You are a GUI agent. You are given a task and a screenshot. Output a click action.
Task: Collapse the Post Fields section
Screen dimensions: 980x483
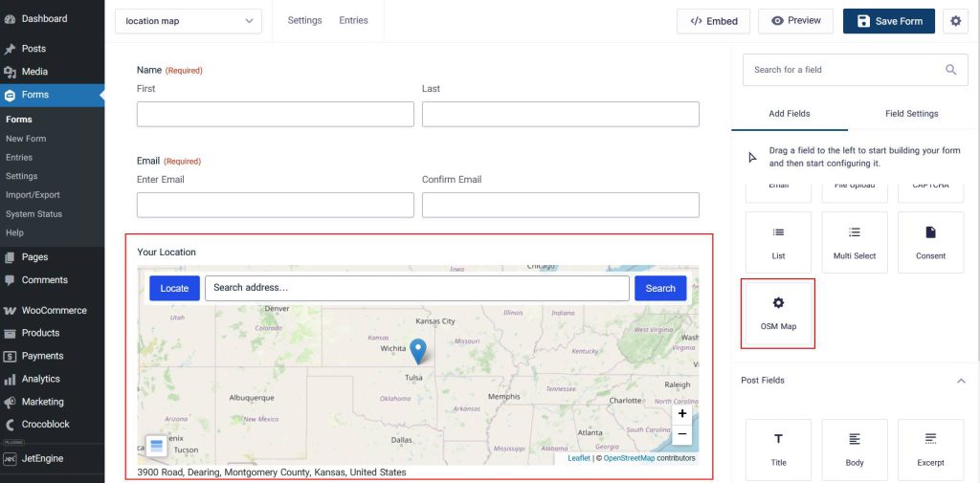pos(961,381)
